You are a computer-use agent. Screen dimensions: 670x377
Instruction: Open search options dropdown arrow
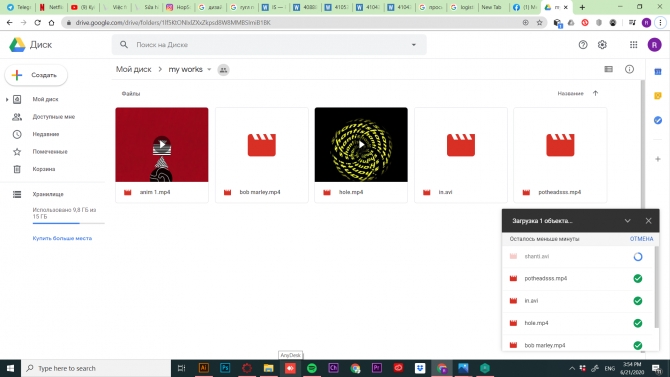414,44
